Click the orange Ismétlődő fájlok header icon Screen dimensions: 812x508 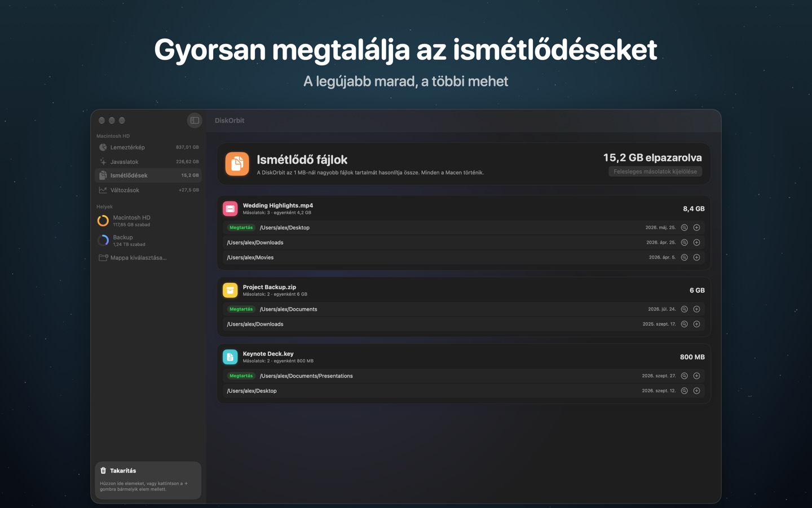pyautogui.click(x=237, y=164)
